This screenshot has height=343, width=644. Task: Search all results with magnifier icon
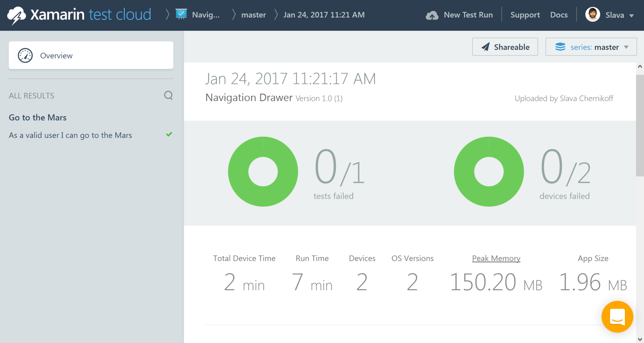168,96
